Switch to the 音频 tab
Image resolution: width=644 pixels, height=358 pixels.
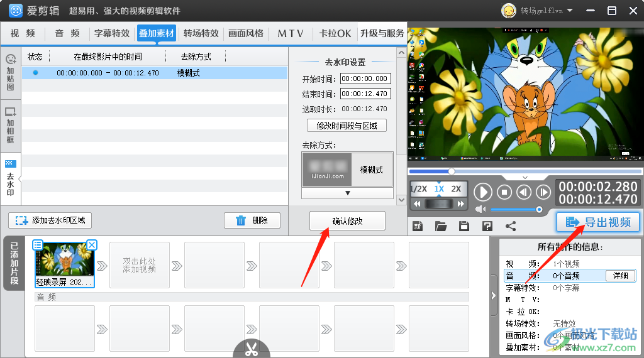[67, 33]
